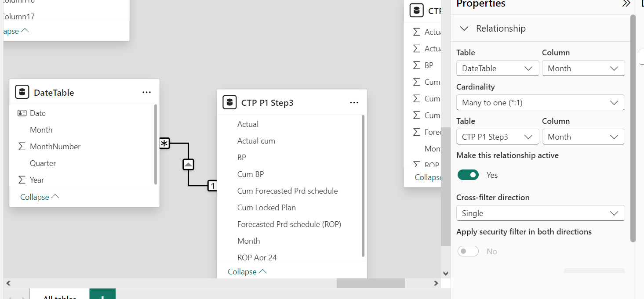Click sigma icon next to BP in right table
This screenshot has width=644, height=299.
(x=417, y=65)
